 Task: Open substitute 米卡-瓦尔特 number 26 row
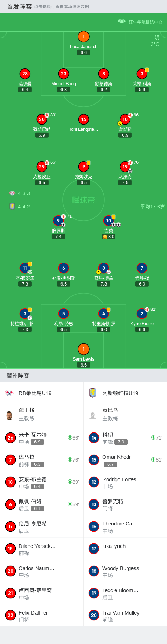tap(42, 438)
